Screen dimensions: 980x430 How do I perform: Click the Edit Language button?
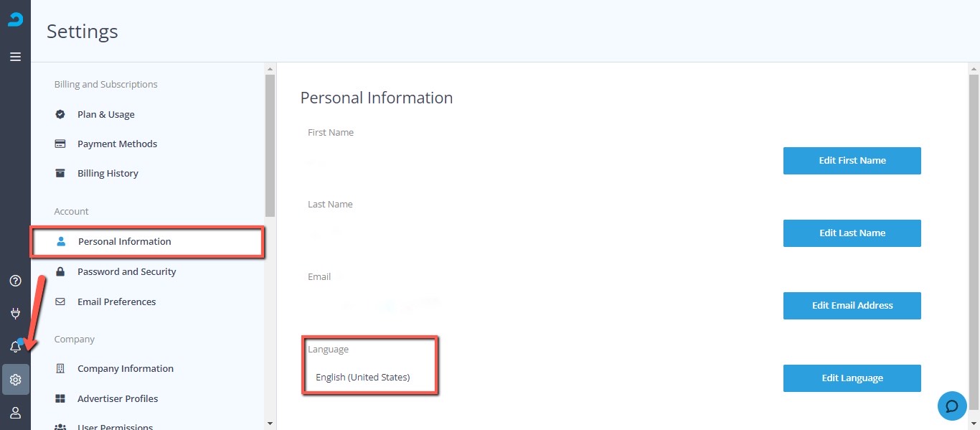[x=852, y=378]
